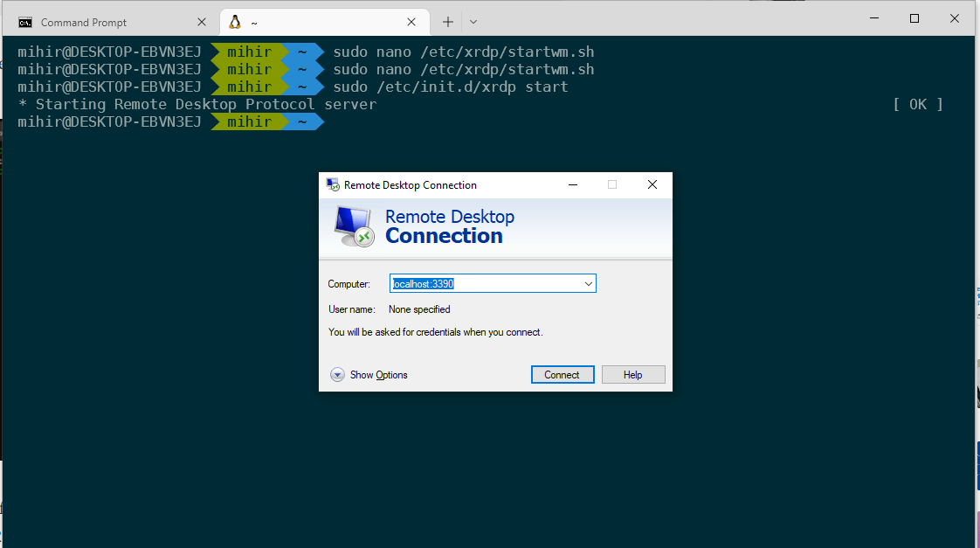Viewport: 980px width, 548px height.
Task: Open a new terminal tab
Action: (448, 22)
